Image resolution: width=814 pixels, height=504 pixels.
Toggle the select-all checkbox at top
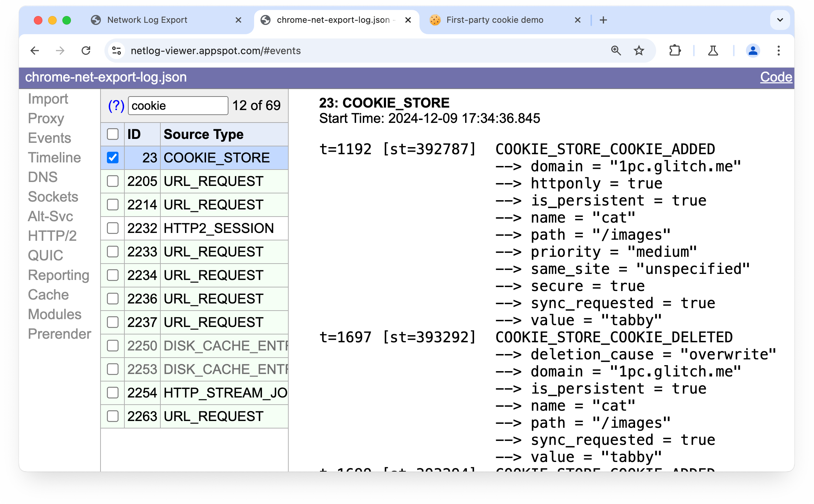(x=113, y=135)
